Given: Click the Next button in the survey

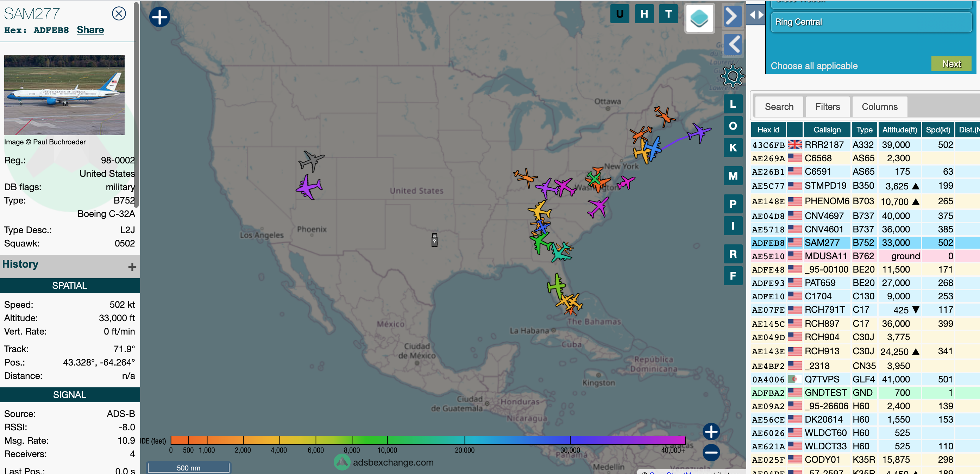Looking at the screenshot, I should pos(951,64).
